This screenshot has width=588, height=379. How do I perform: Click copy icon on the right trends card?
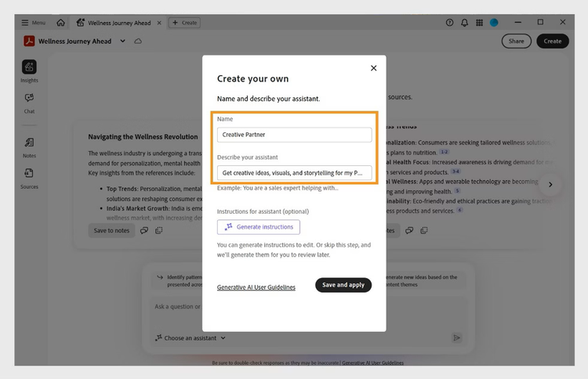point(424,231)
